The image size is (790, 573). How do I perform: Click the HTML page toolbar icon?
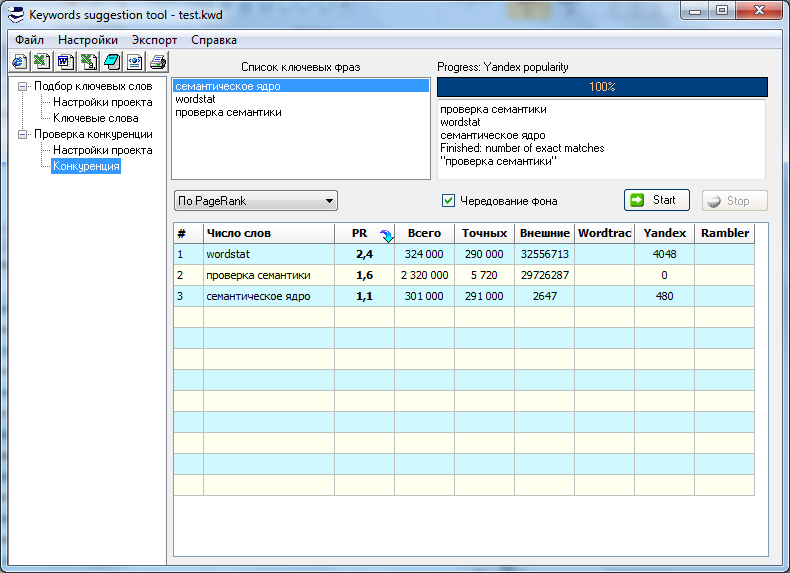point(134,62)
